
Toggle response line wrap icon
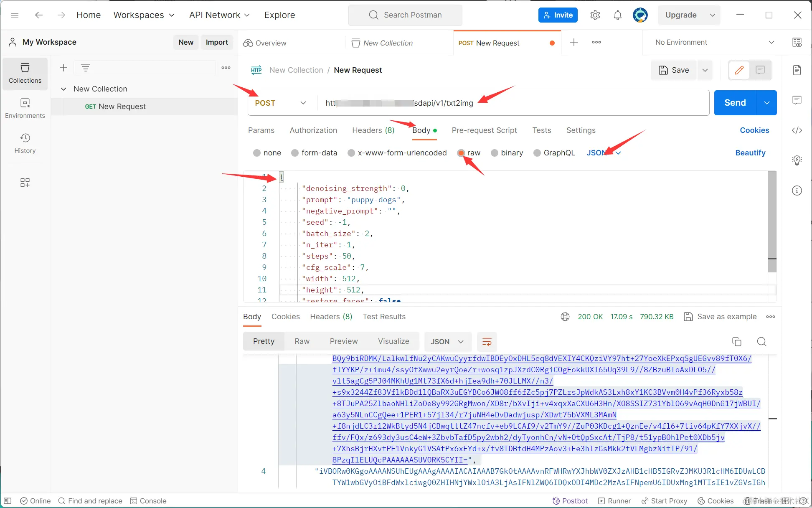tap(487, 342)
